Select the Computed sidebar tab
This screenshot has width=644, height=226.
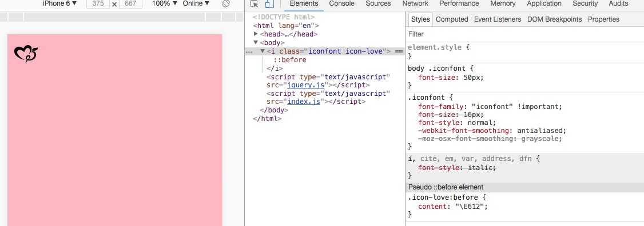[452, 19]
